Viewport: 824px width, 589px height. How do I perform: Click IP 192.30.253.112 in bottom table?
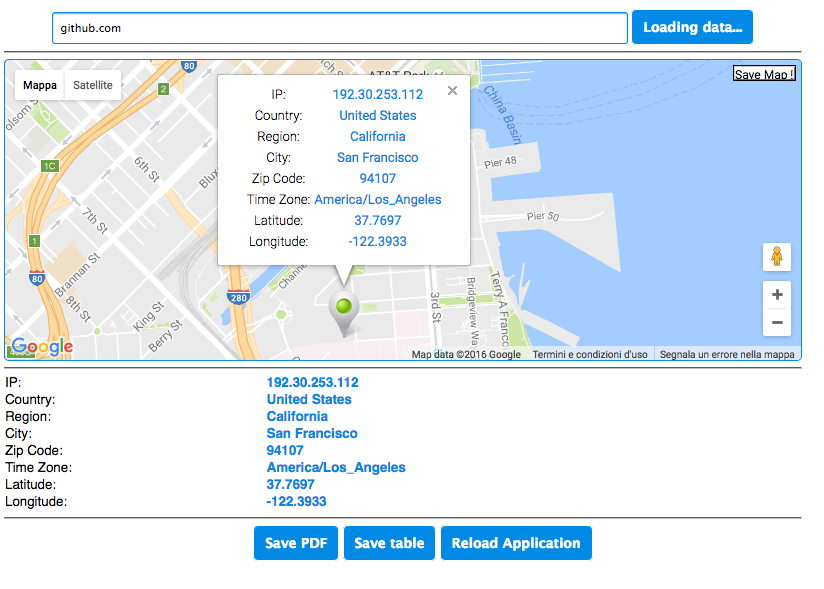tap(313, 383)
